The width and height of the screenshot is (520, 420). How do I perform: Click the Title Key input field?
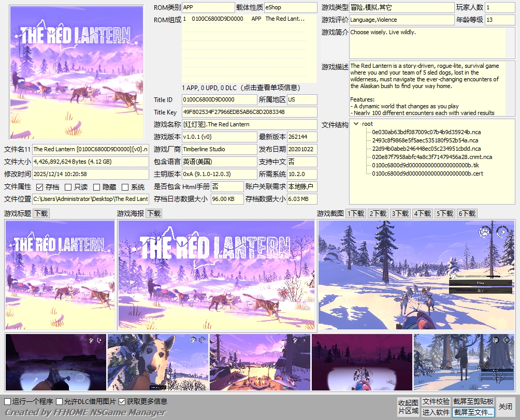coord(249,112)
